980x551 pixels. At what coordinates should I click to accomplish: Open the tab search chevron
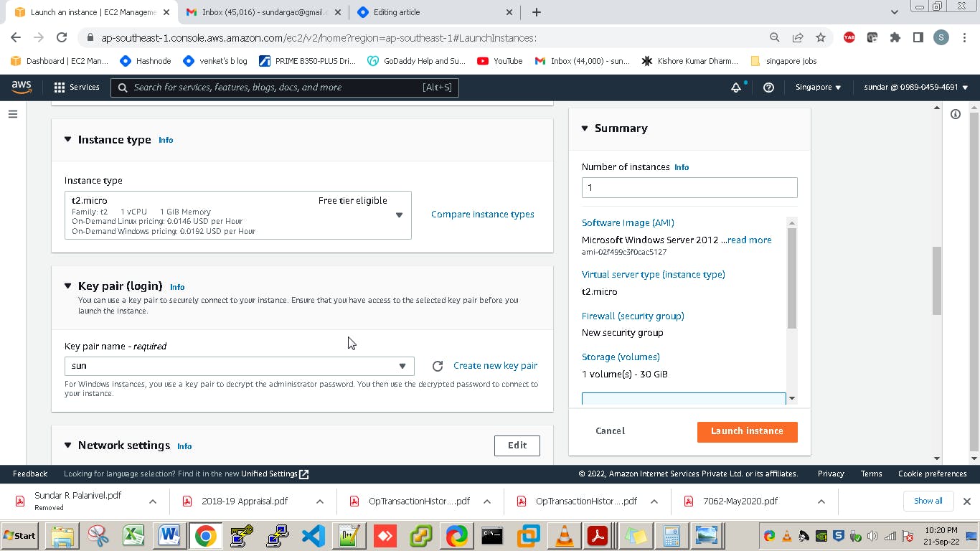coord(895,12)
